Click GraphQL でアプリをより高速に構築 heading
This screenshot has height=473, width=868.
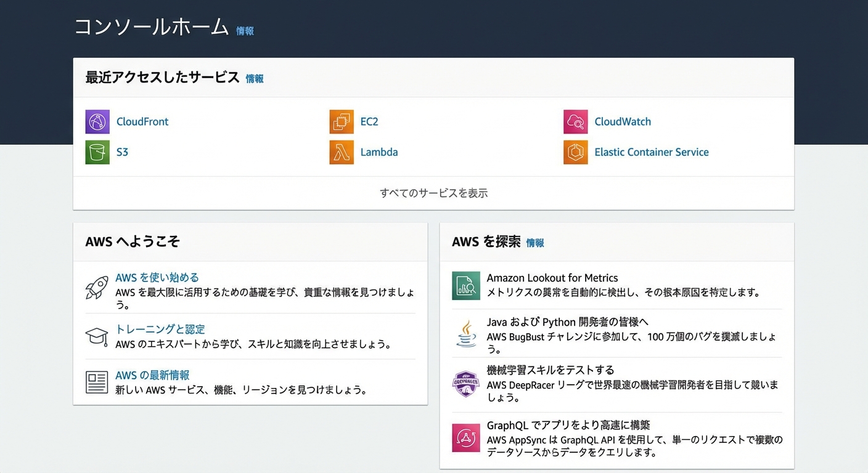tap(568, 425)
